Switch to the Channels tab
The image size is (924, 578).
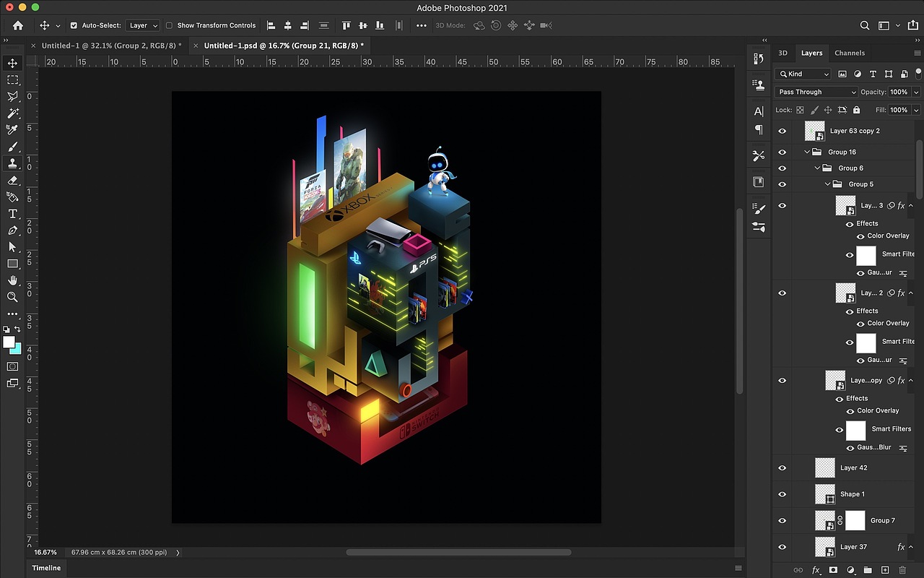click(849, 53)
